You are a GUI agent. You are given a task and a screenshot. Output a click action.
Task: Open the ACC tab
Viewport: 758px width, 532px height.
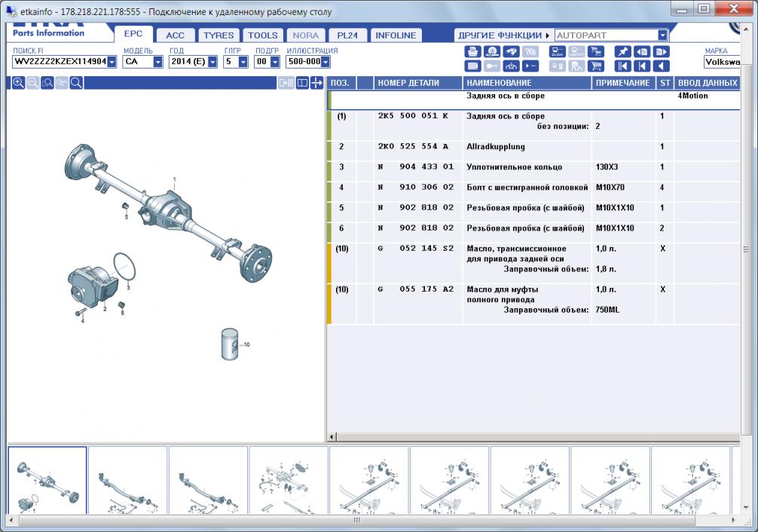(175, 35)
